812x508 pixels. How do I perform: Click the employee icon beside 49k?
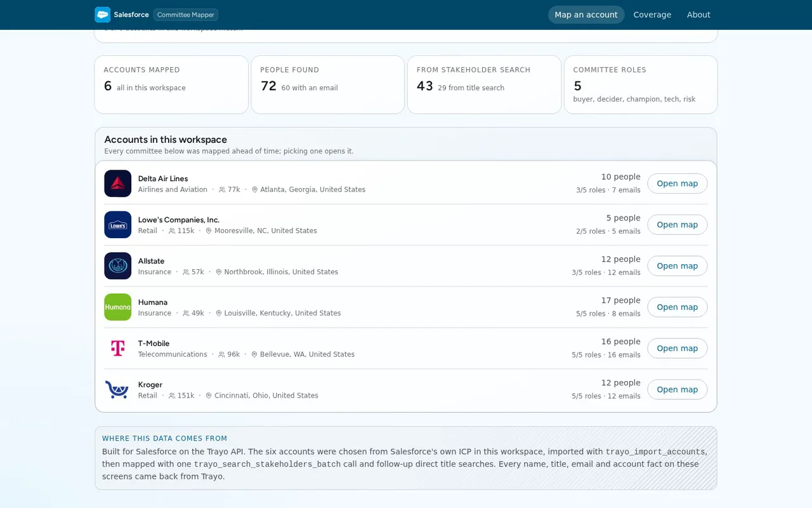coord(186,314)
